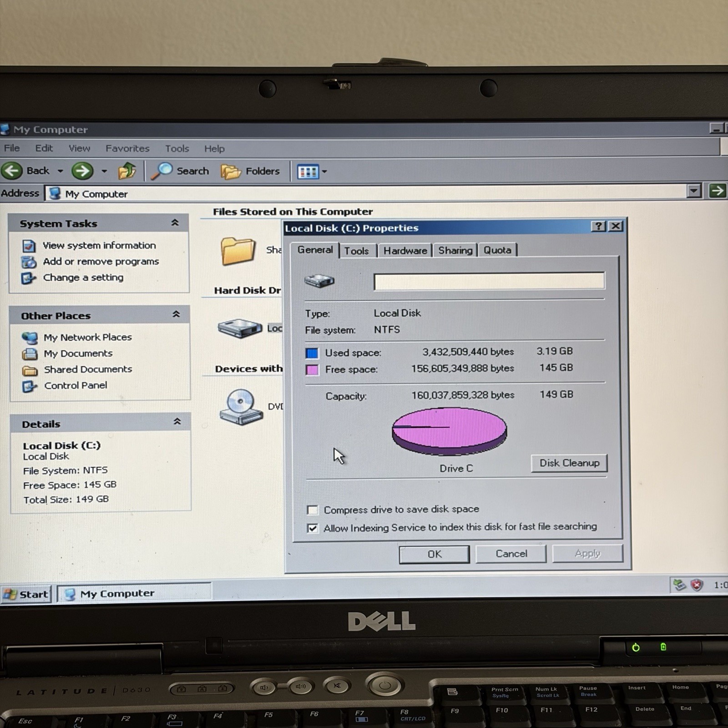Click the View system information icon
Viewport: 728px width, 728px height.
coord(29,246)
